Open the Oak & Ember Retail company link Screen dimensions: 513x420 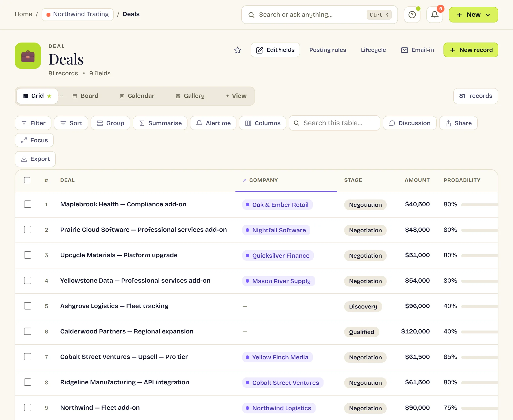coord(278,205)
